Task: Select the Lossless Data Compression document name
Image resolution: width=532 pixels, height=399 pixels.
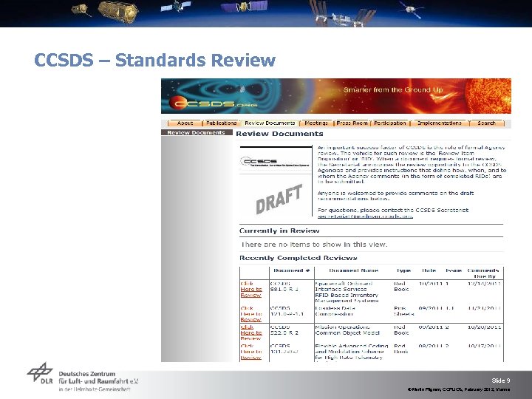Action: (335, 311)
